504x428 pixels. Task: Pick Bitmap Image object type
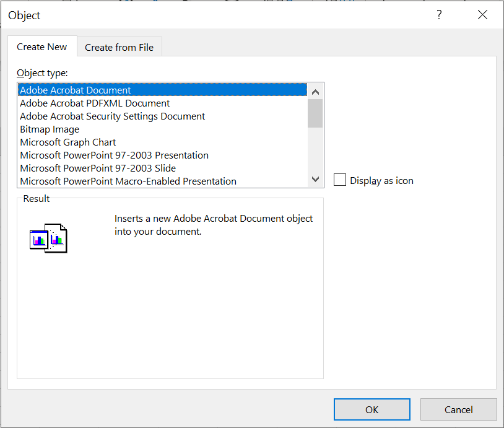point(50,129)
